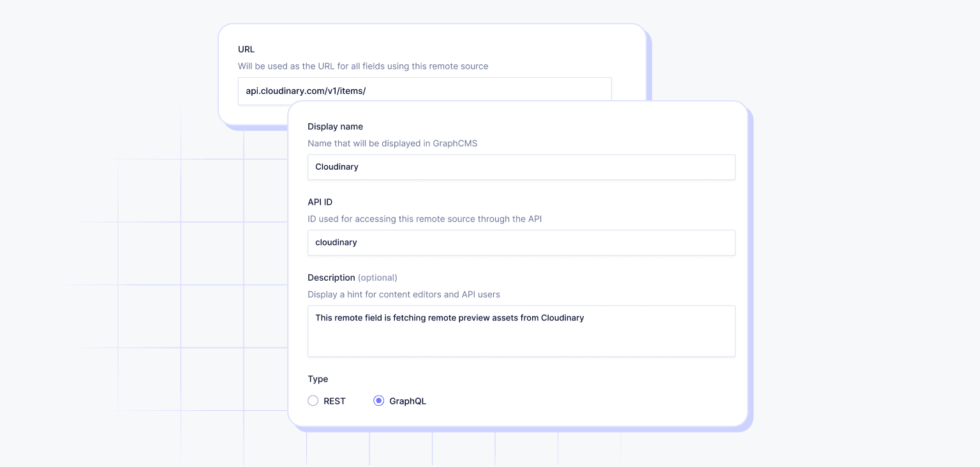Click the 'REST' option label text

335,401
